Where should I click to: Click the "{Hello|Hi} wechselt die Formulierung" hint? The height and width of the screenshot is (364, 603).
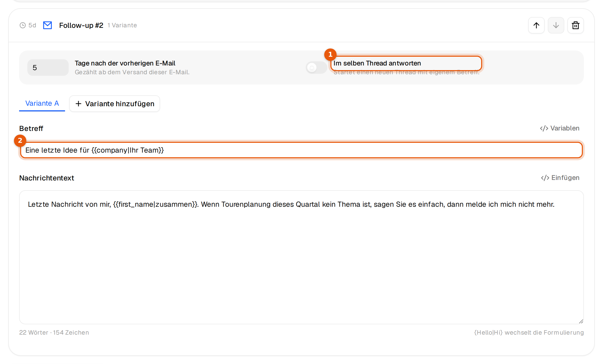tap(529, 333)
